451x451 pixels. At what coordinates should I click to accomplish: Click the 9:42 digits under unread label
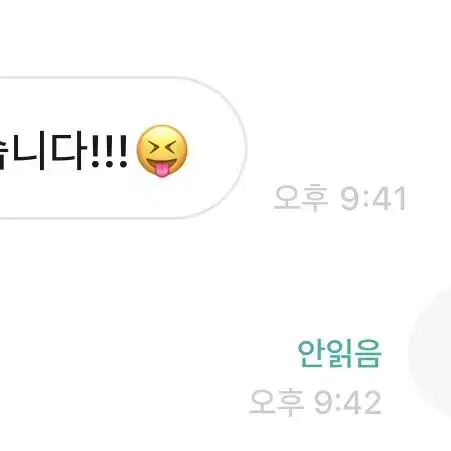click(347, 403)
